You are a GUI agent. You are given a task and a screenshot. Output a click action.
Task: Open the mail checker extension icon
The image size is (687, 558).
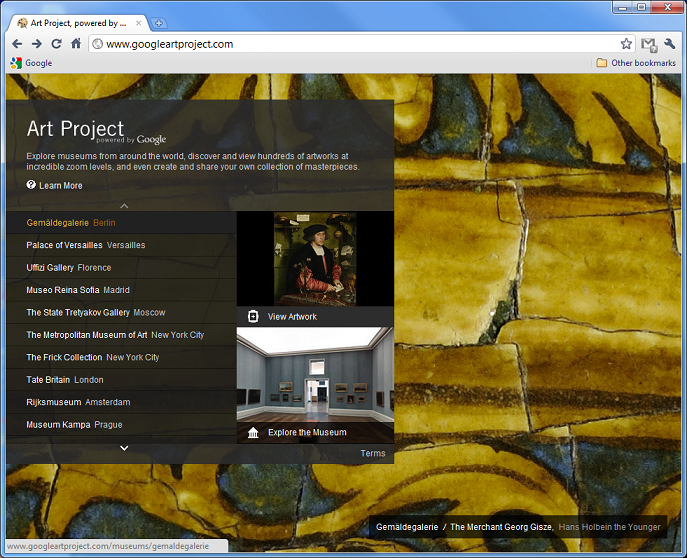tap(649, 44)
